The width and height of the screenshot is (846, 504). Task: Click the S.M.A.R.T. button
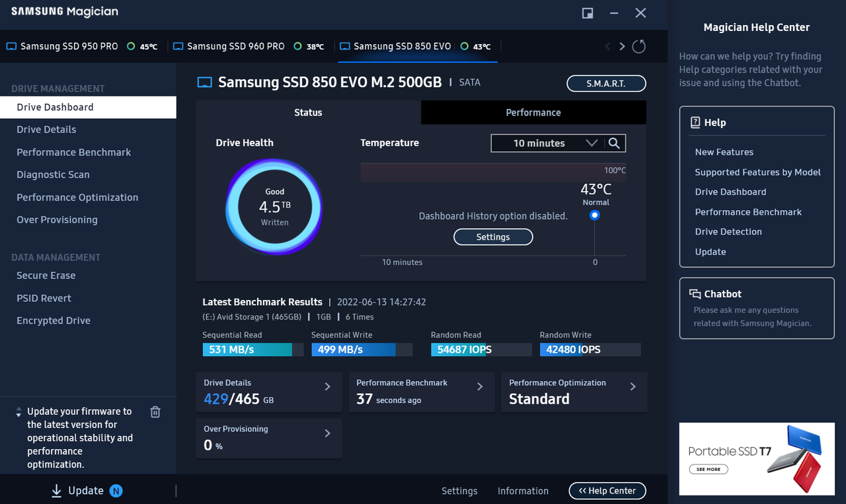606,84
